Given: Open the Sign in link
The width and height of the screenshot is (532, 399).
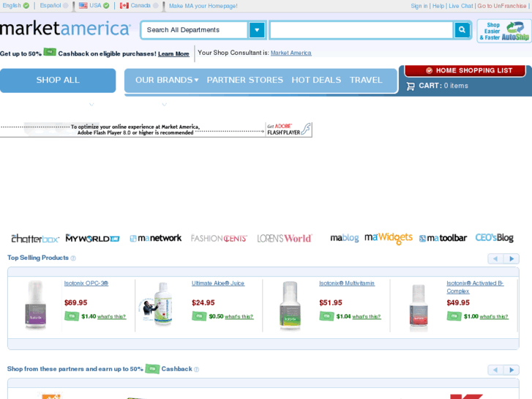Looking at the screenshot, I should click(419, 6).
